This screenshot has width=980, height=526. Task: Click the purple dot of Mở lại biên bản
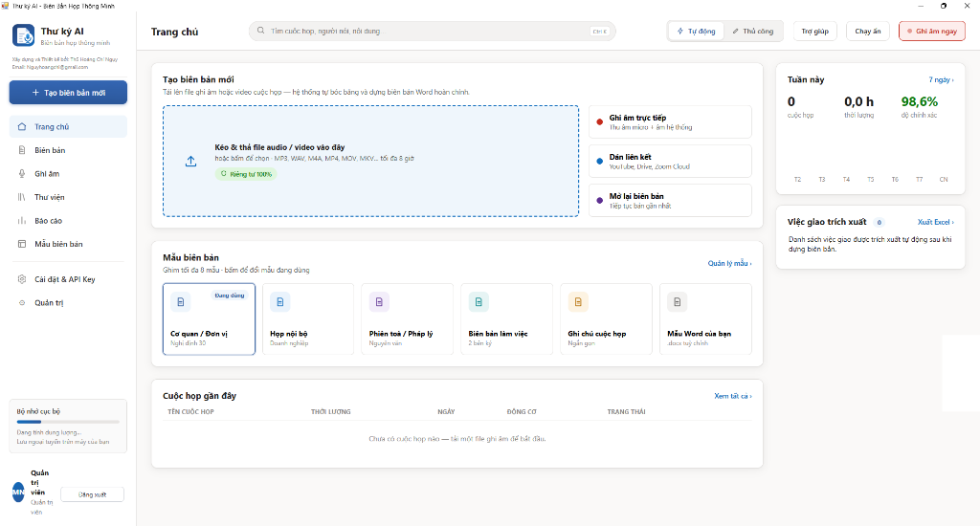coord(599,201)
